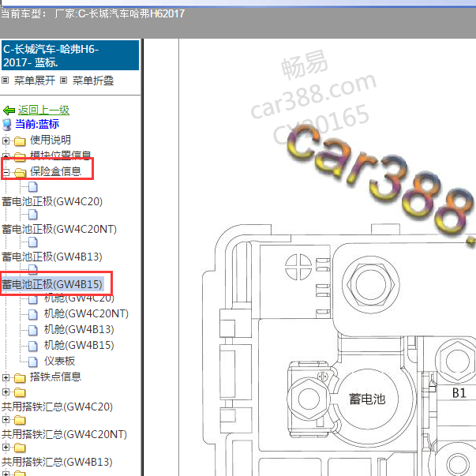This screenshot has height=476, width=476.
Task: Open 蓄电池正极(GW4C20) entry
Action: pyautogui.click(x=52, y=201)
